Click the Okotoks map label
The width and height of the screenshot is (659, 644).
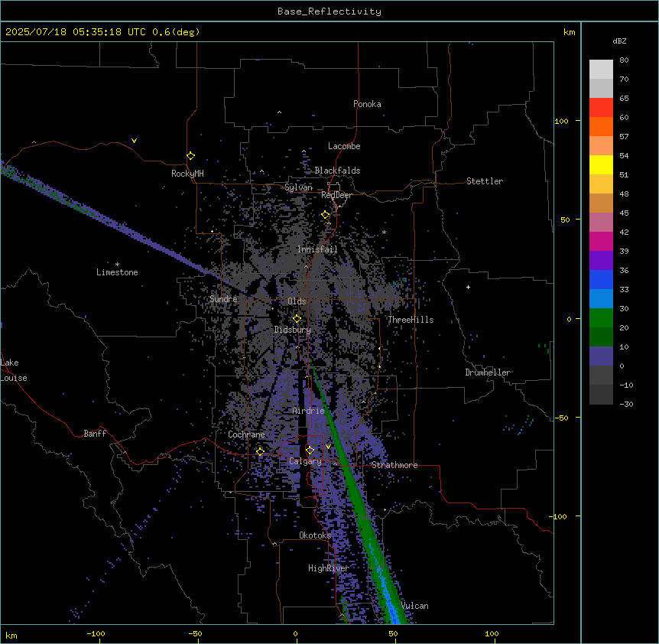[315, 535]
